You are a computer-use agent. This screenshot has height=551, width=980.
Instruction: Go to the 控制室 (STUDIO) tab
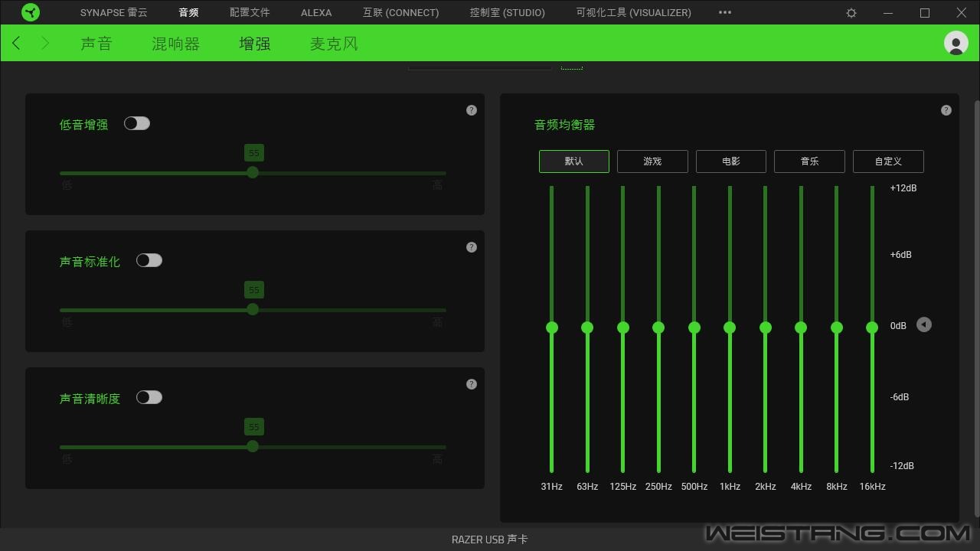pos(507,12)
